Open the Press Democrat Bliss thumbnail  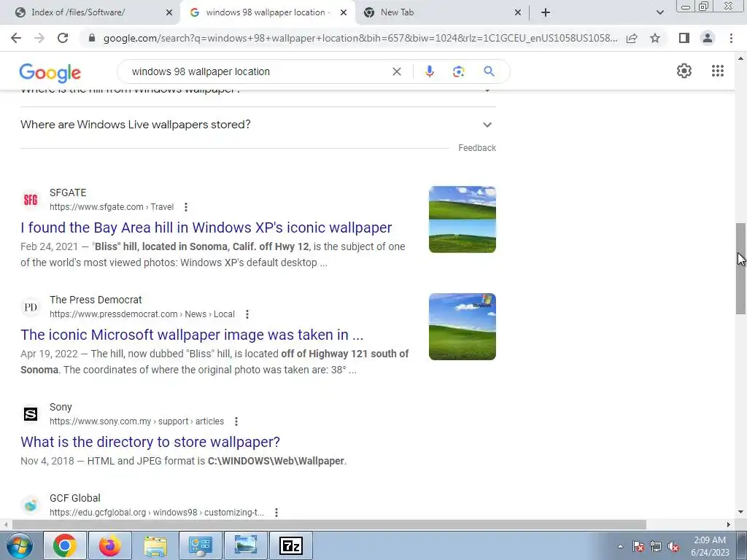pyautogui.click(x=462, y=326)
